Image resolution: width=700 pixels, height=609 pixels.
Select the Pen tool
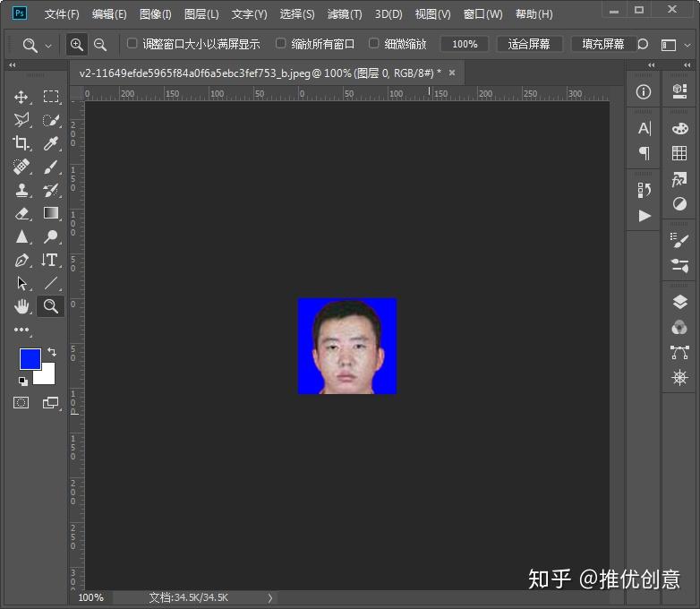[x=21, y=260]
